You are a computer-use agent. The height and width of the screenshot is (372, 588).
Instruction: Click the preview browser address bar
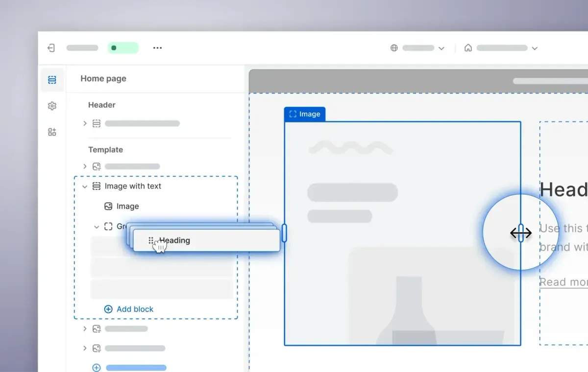click(550, 81)
